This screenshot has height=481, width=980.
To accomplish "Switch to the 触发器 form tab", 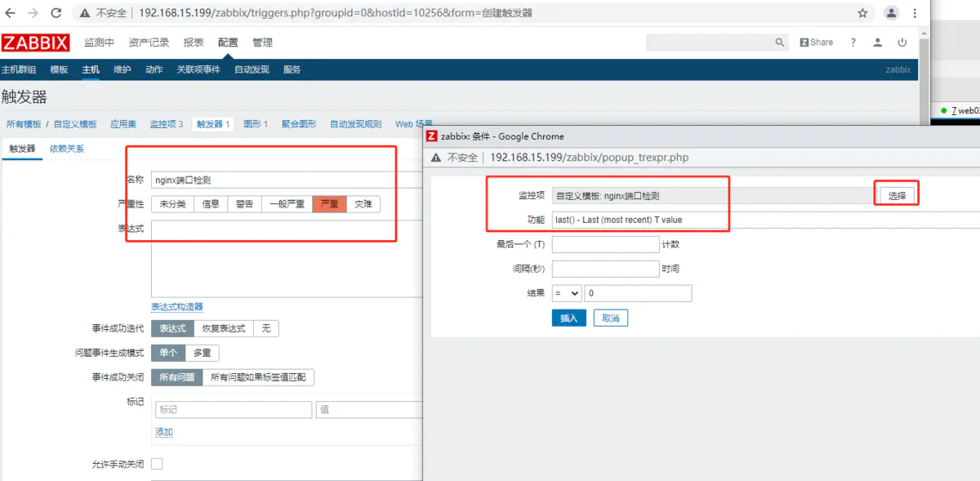I will pos(22,149).
